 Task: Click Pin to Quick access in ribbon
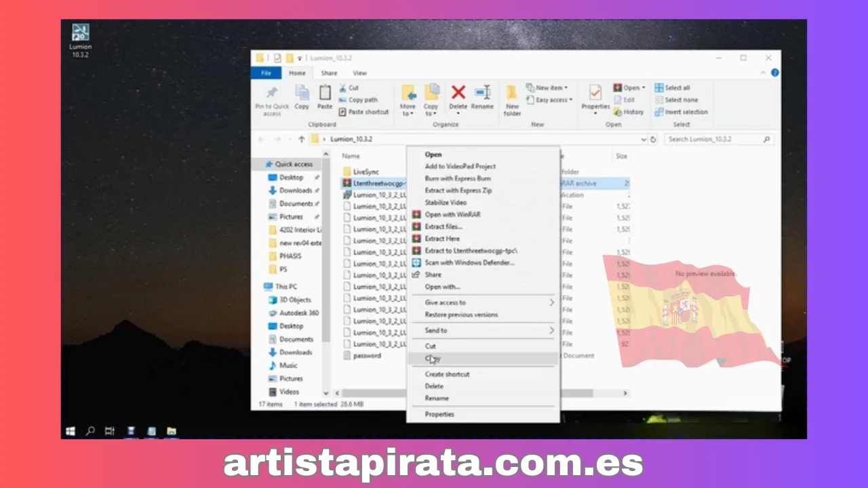272,100
